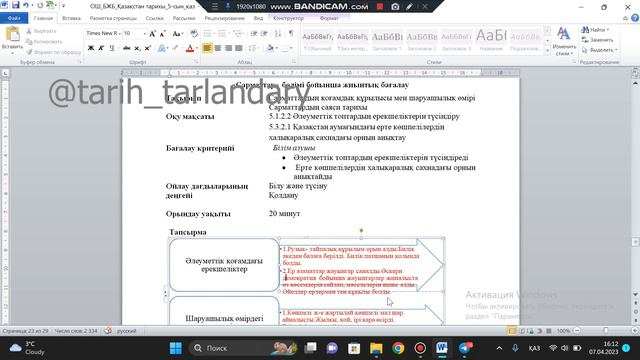Toggle justify text alignment
The width and height of the screenshot is (640, 360).
click(239, 48)
